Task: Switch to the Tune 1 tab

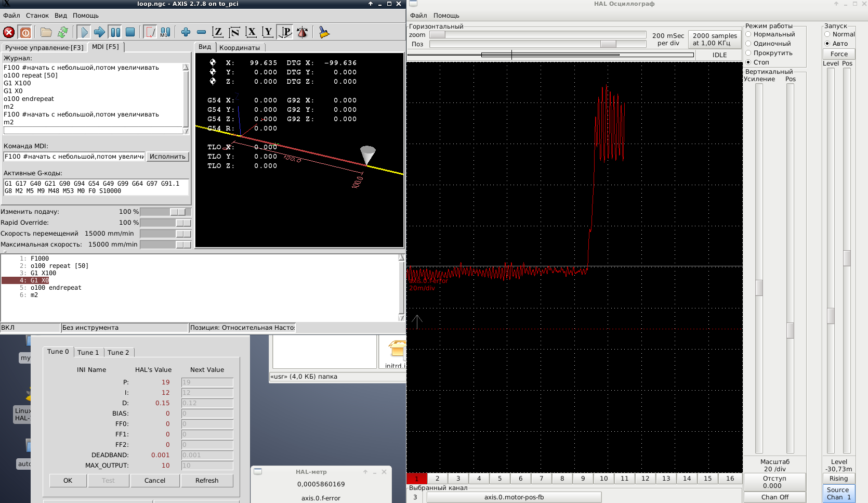Action: click(88, 352)
